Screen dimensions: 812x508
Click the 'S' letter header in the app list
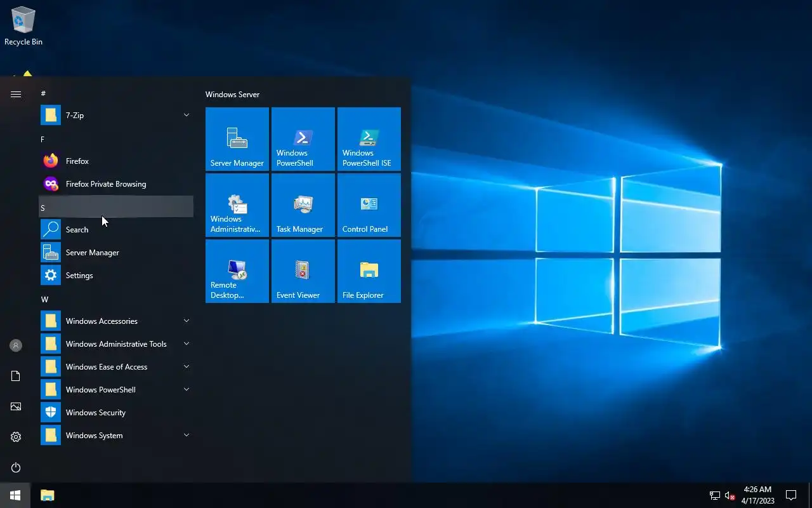(x=116, y=208)
